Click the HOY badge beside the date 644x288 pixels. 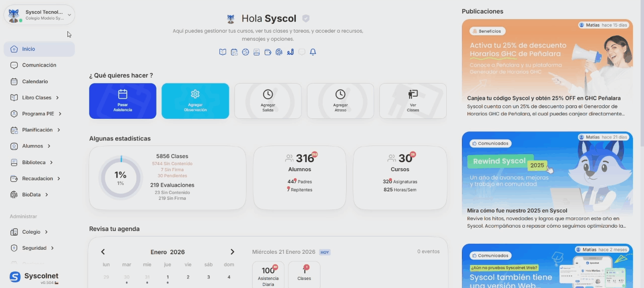(x=325, y=252)
